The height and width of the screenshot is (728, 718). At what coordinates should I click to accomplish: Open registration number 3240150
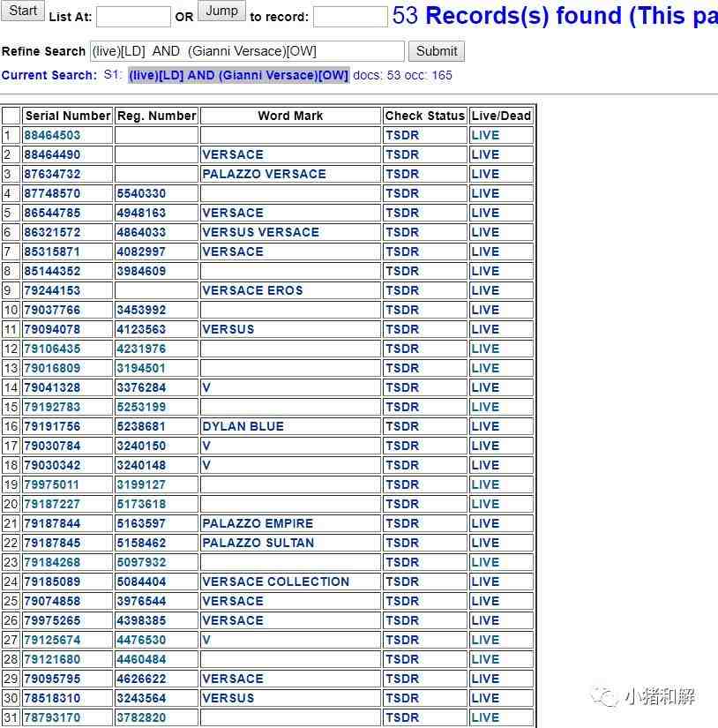[x=141, y=446]
